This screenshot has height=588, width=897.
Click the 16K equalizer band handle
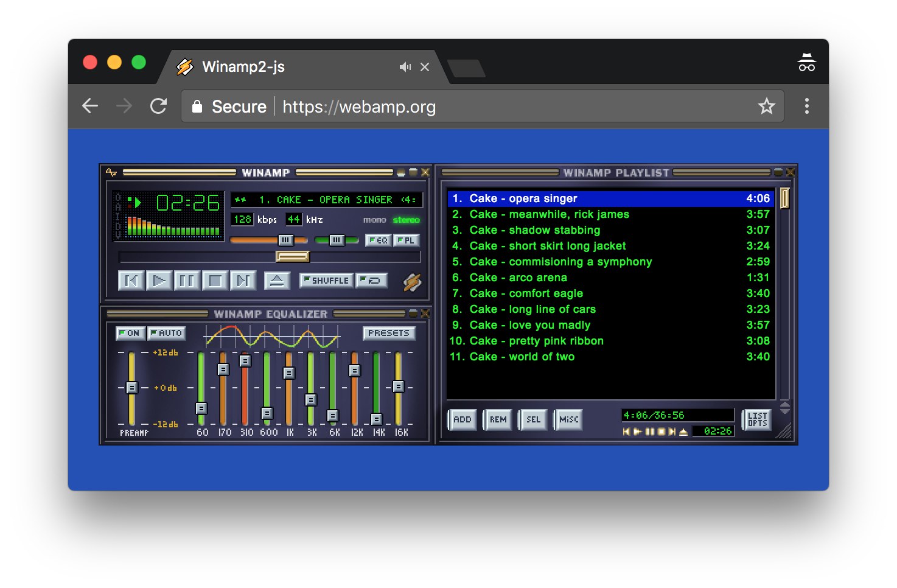coord(399,386)
